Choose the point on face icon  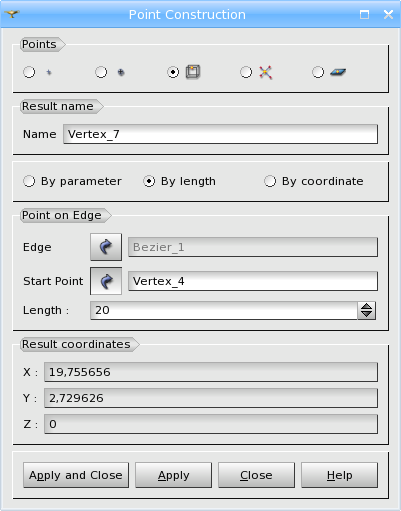(338, 72)
